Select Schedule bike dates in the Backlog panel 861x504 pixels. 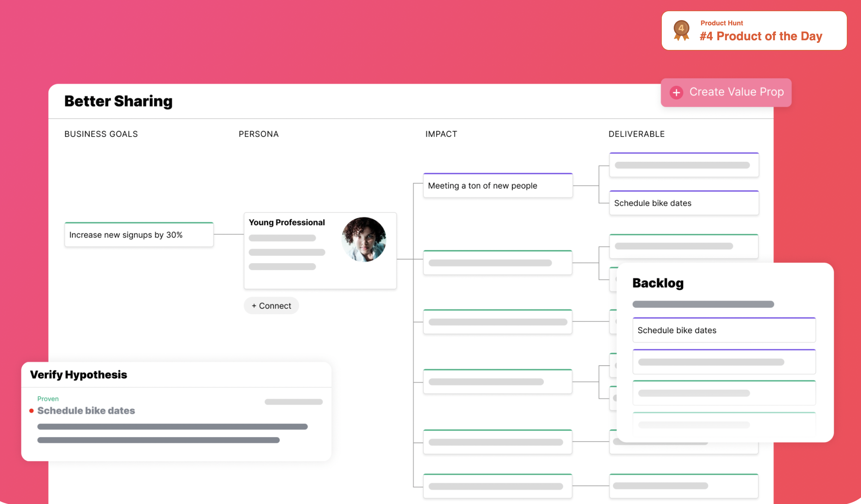tap(724, 330)
